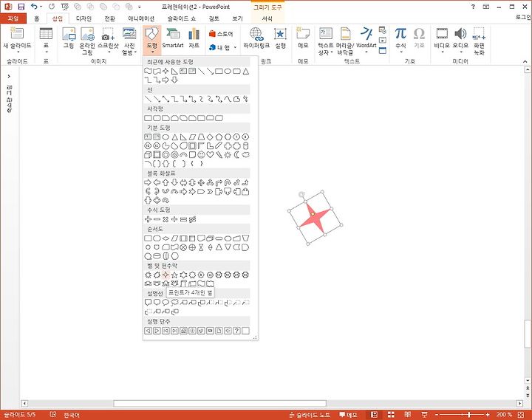Click the zoom in plus button

click(488, 415)
